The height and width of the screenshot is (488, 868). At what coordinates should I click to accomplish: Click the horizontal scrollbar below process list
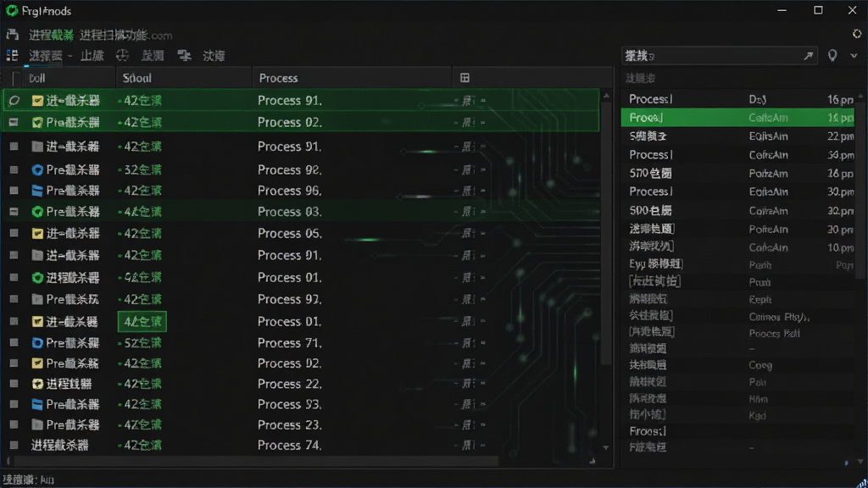pyautogui.click(x=256, y=461)
